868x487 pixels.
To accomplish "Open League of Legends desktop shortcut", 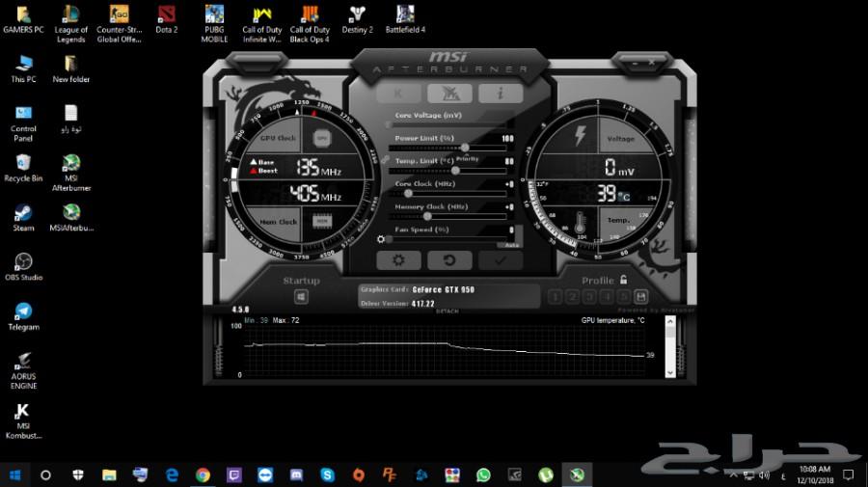I will point(70,24).
